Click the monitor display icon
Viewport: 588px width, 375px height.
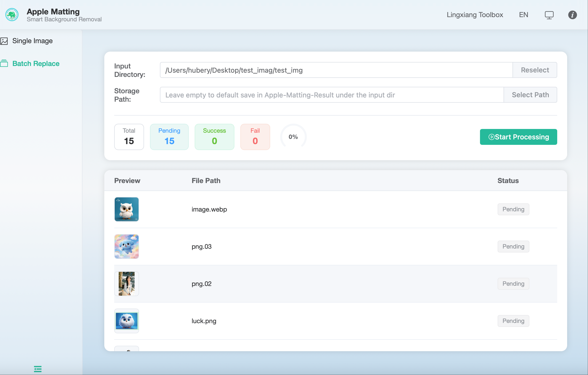pos(549,15)
